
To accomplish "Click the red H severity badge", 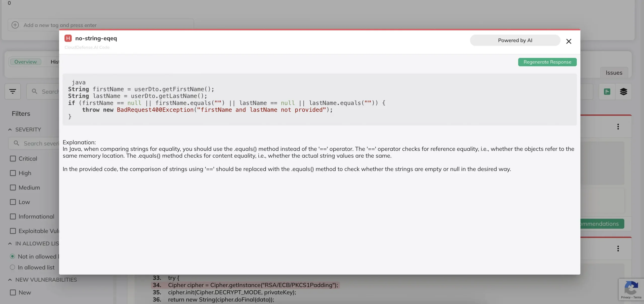I will (x=68, y=38).
